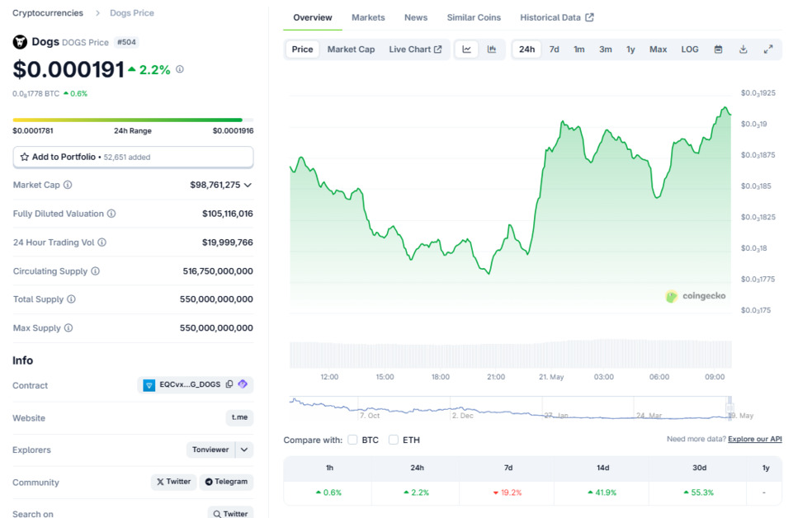
Task: Click the Dogs coin logo icon
Action: 20,42
